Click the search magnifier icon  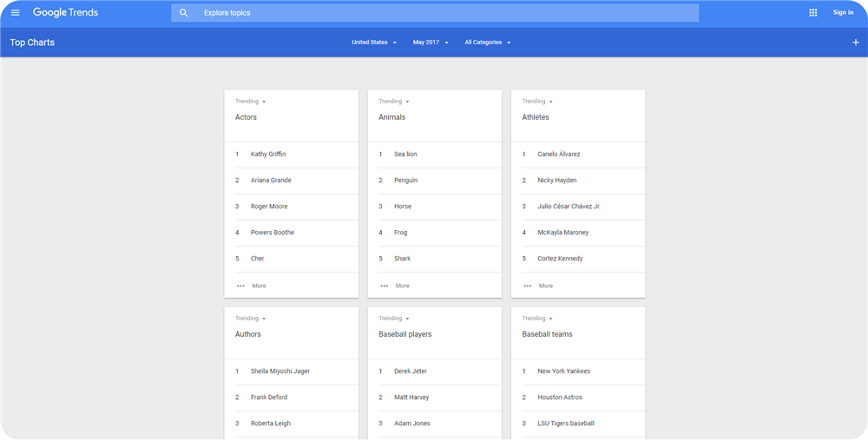pos(184,13)
